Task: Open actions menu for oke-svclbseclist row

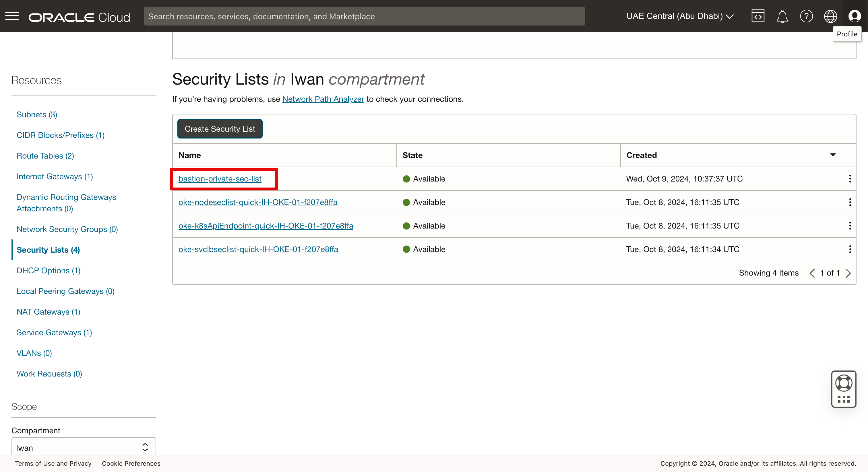Action: (x=850, y=249)
